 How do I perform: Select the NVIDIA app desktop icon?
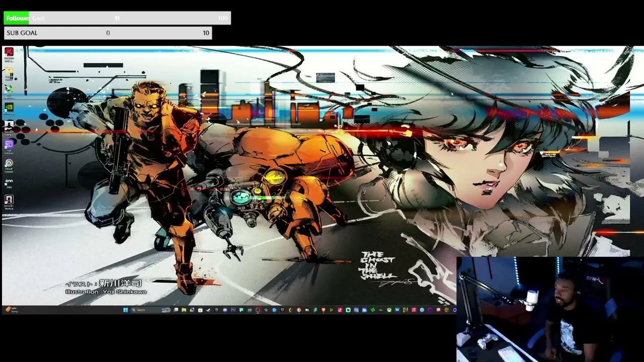click(9, 109)
